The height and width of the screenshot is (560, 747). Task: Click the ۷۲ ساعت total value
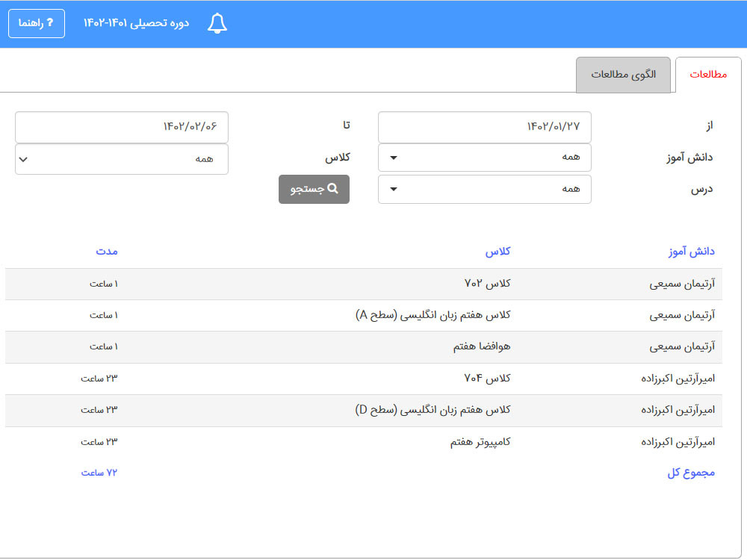[99, 473]
